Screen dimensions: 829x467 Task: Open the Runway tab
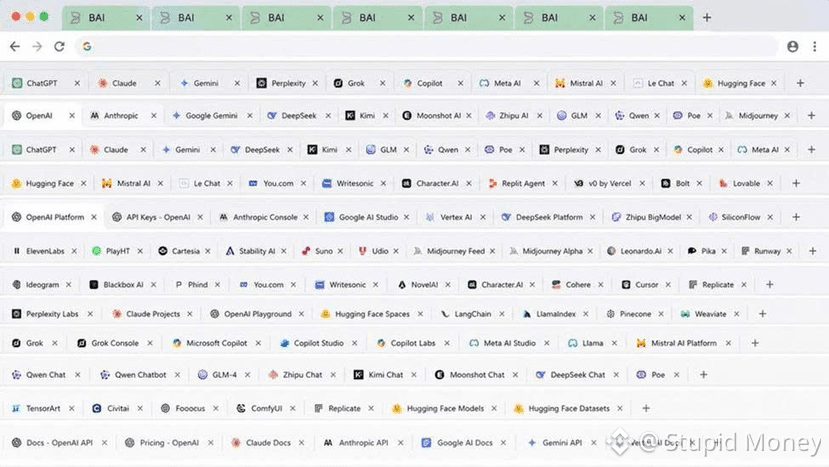[767, 251]
